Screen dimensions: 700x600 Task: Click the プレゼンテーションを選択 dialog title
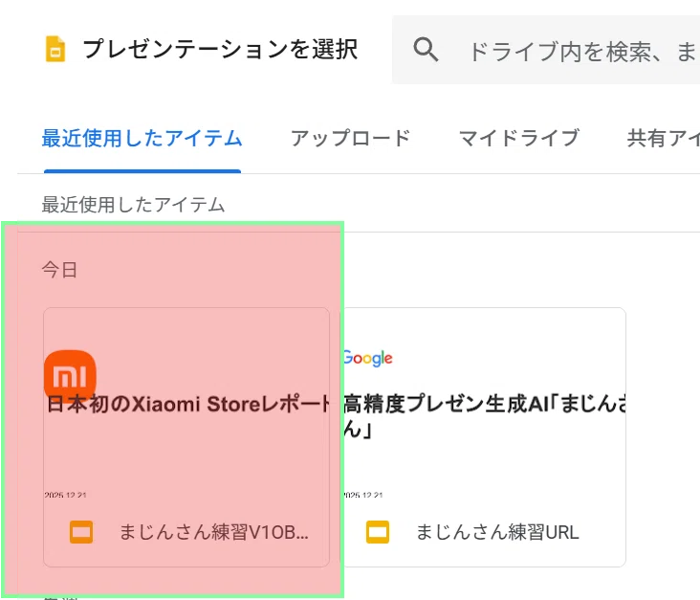tap(220, 49)
